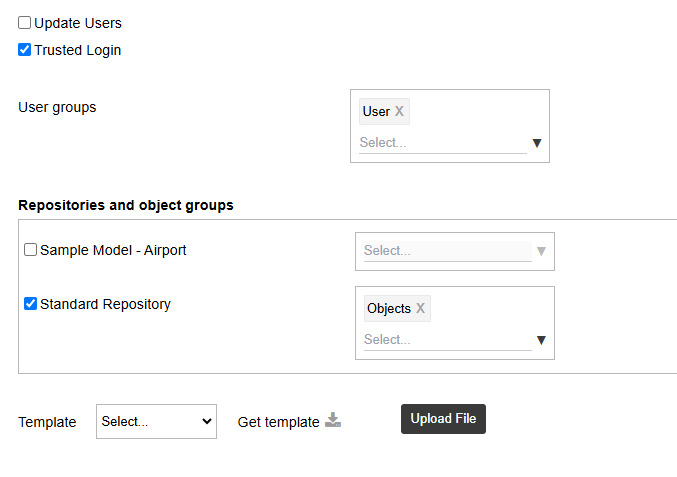Open the Sample Model - Airport dropdown arrow
This screenshot has width=677, height=477.
point(541,251)
